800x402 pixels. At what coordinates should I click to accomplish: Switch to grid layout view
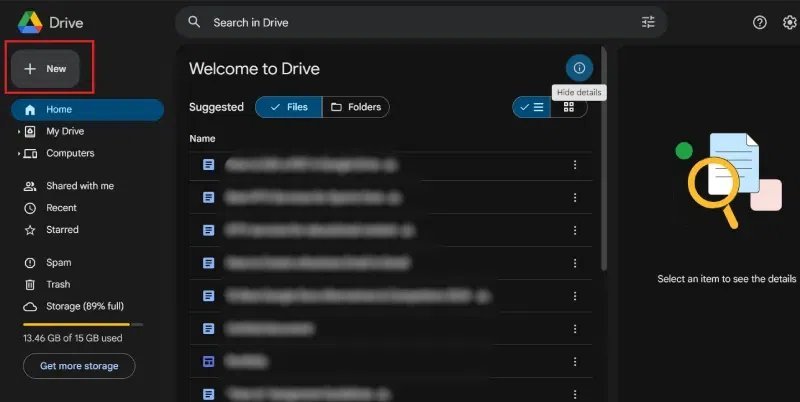[x=568, y=107]
